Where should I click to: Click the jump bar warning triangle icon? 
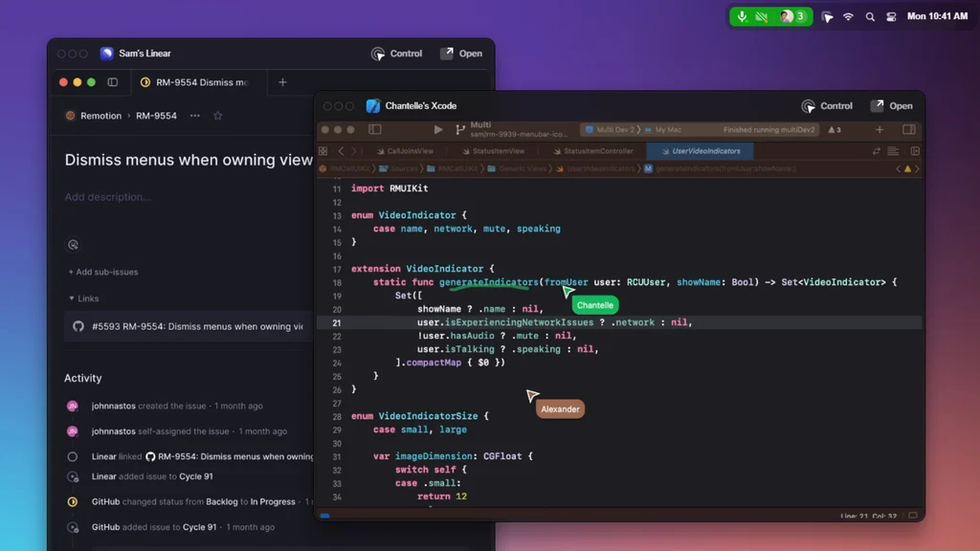(907, 168)
